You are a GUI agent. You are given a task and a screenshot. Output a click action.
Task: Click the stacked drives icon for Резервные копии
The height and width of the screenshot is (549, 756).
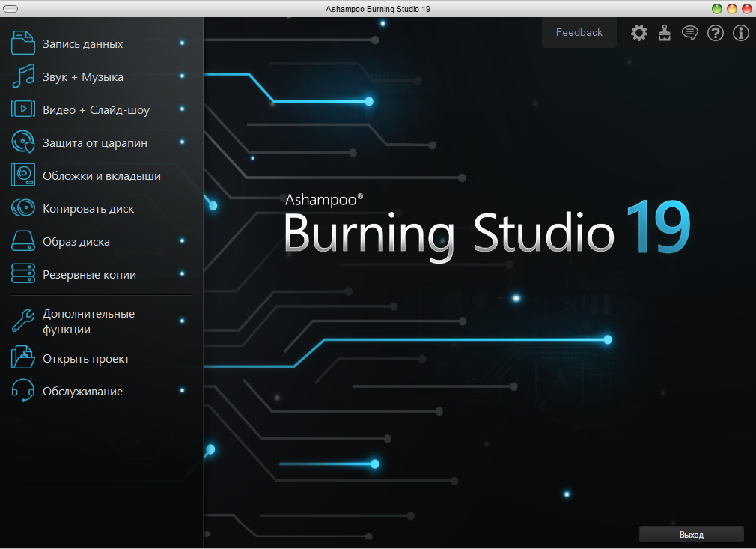pyautogui.click(x=22, y=273)
